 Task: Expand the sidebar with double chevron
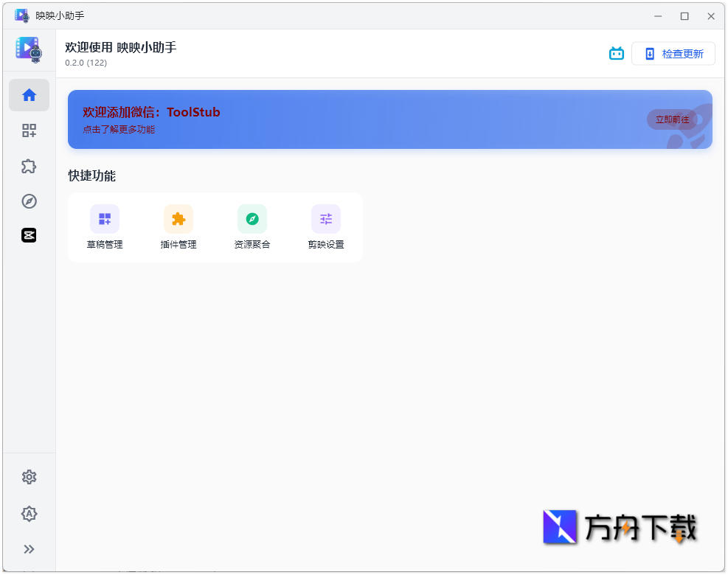[x=29, y=549]
